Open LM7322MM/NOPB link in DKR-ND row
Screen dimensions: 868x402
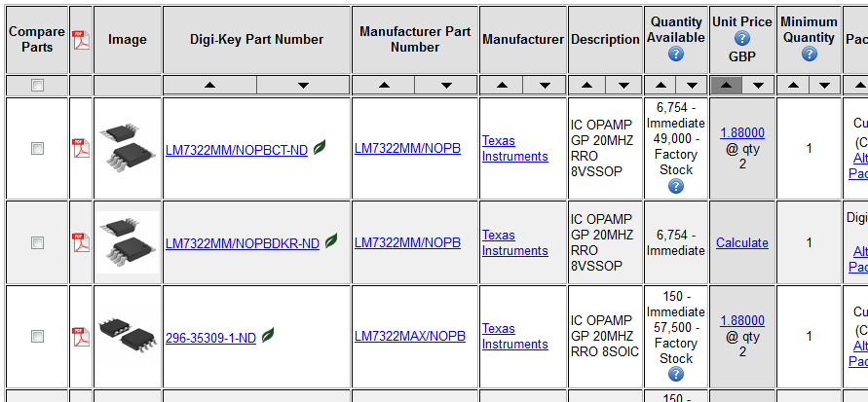click(407, 242)
